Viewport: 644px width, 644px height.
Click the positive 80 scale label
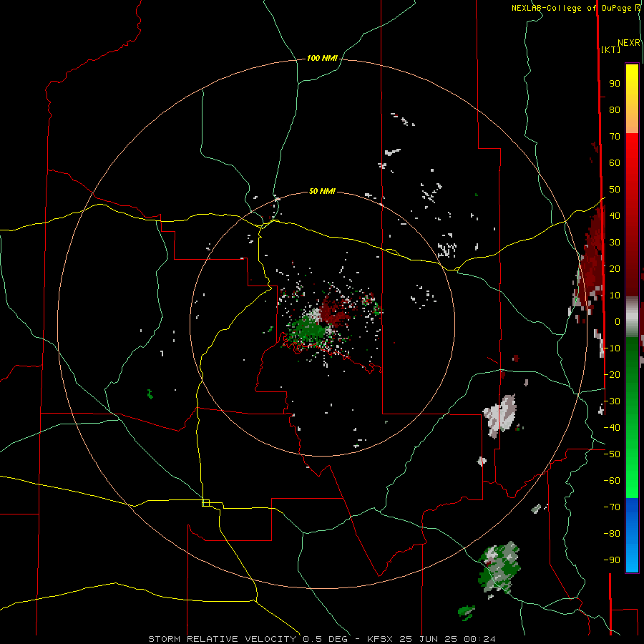click(x=615, y=109)
